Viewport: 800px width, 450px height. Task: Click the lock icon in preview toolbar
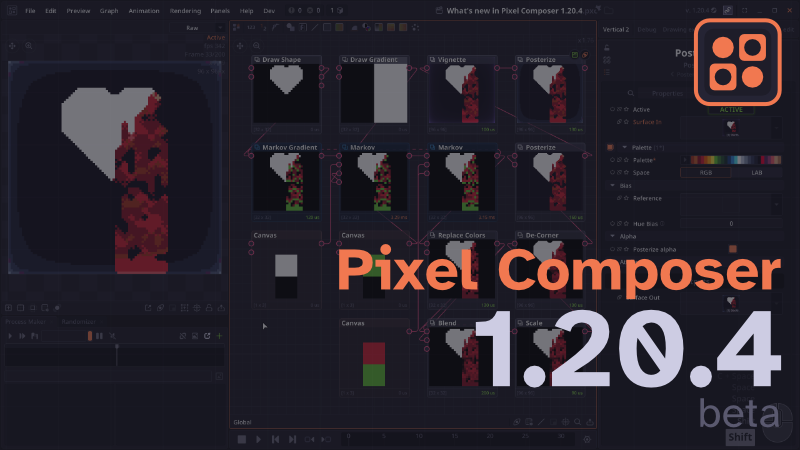point(209,308)
